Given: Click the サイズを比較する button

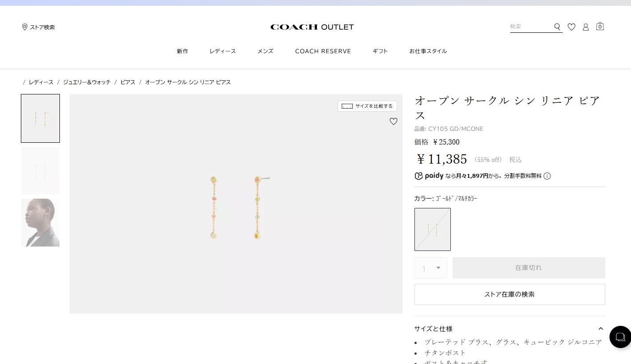Looking at the screenshot, I should 367,106.
